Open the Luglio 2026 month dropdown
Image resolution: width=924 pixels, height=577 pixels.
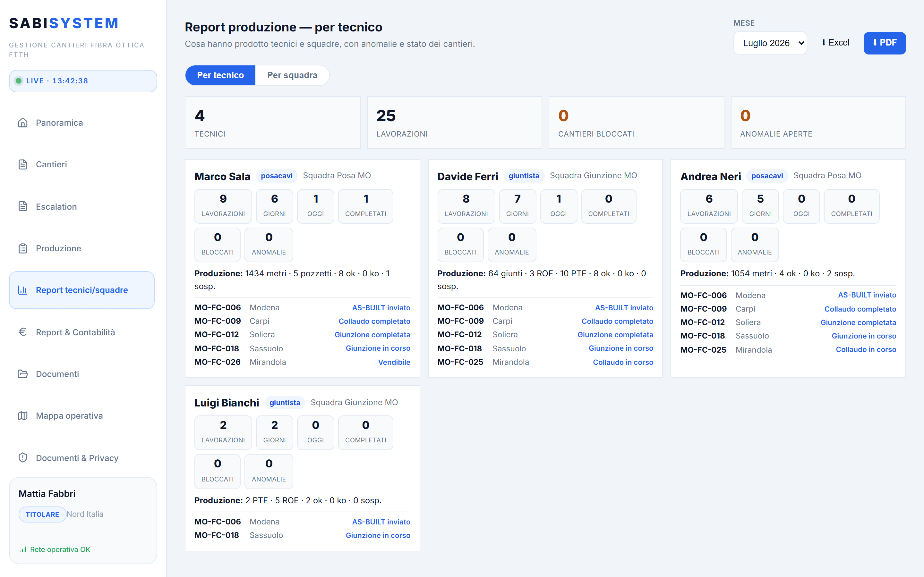coord(770,43)
